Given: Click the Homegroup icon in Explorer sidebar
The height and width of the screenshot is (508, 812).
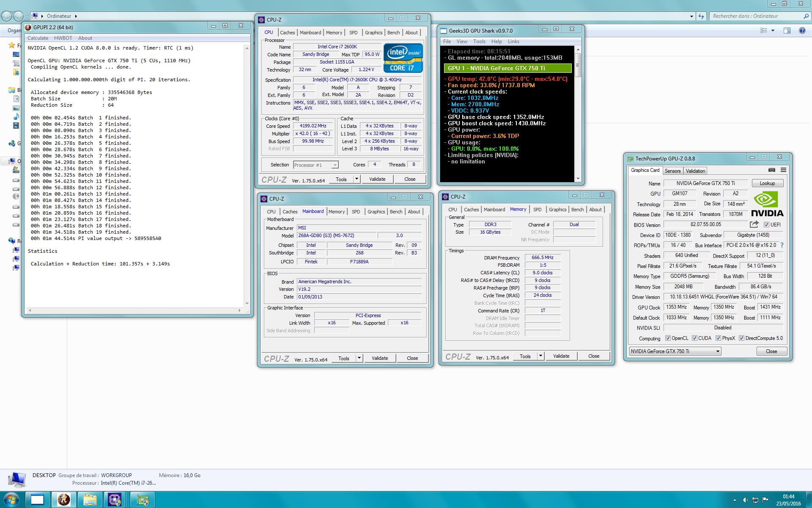Looking at the screenshot, I should (12, 143).
